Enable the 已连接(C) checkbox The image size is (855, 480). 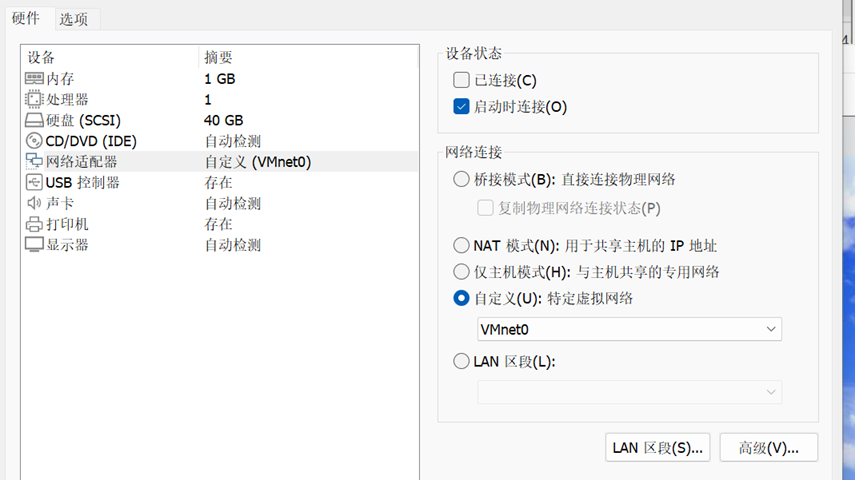click(x=461, y=80)
